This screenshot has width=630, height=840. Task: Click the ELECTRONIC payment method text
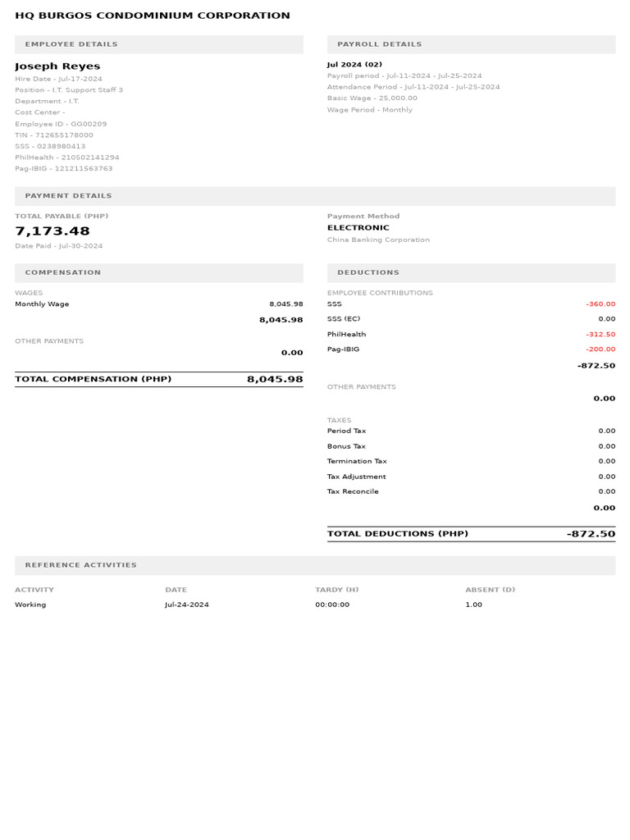(358, 228)
